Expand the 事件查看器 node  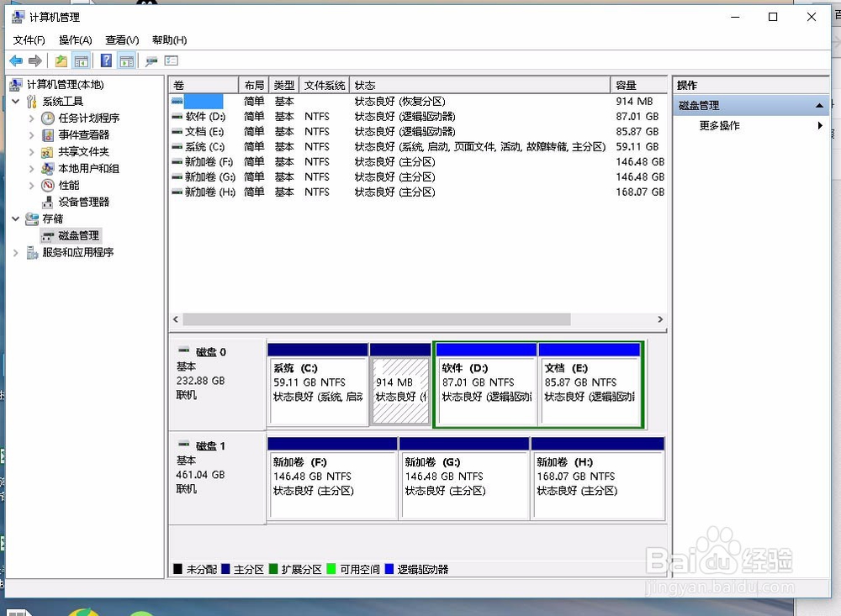32,135
